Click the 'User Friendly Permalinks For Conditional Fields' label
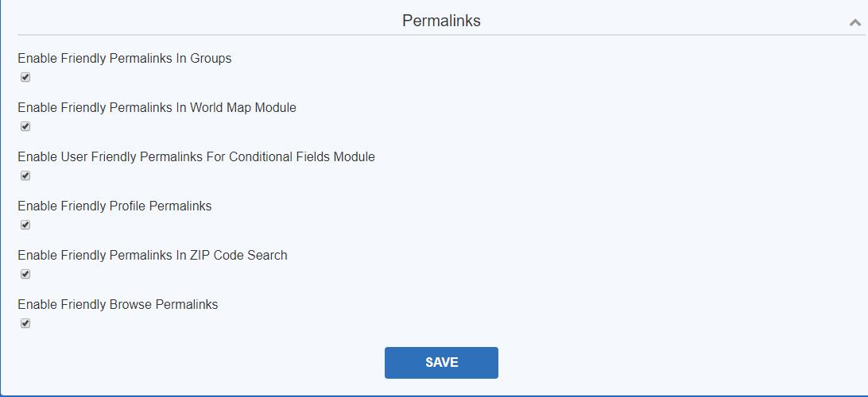Image resolution: width=868 pixels, height=397 pixels. 196,156
